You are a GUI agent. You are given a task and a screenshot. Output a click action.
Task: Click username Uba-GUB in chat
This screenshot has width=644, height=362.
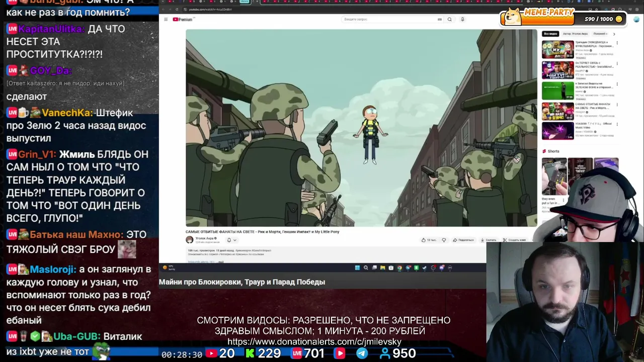point(76,336)
